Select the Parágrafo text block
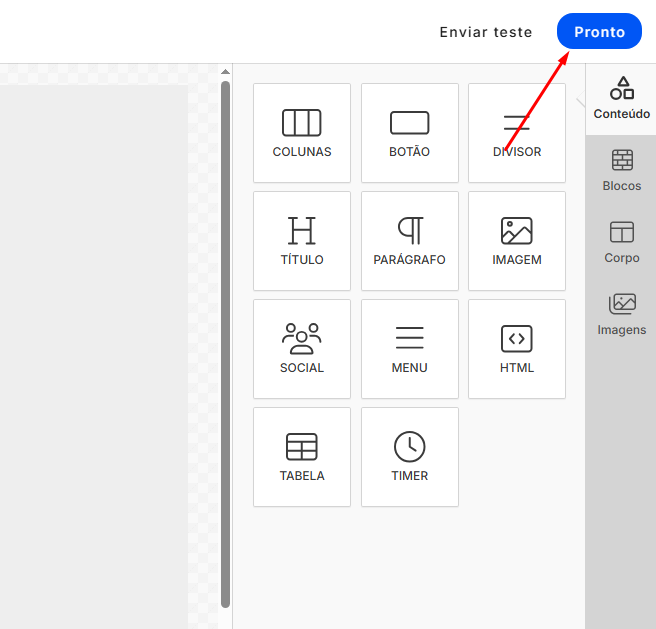Screen dimensions: 656x629 click(x=410, y=241)
